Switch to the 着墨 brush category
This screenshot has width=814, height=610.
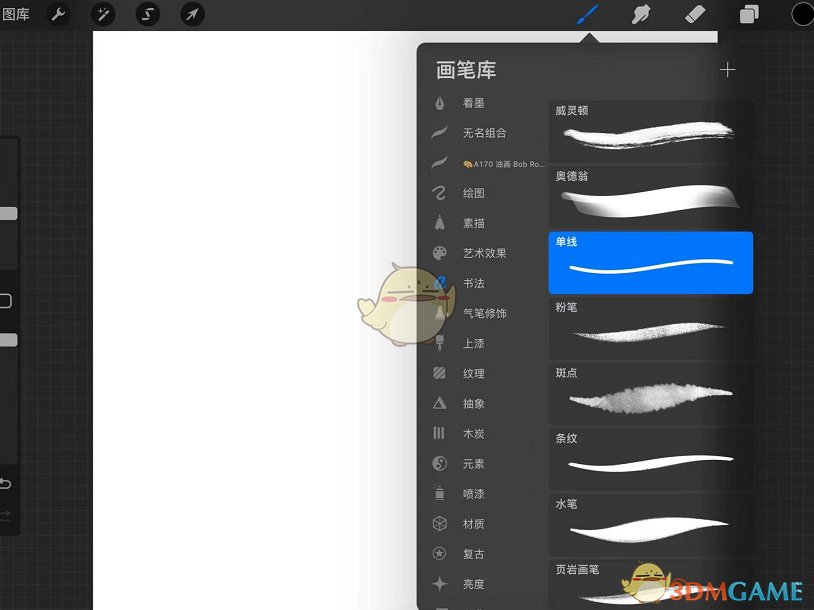(472, 103)
